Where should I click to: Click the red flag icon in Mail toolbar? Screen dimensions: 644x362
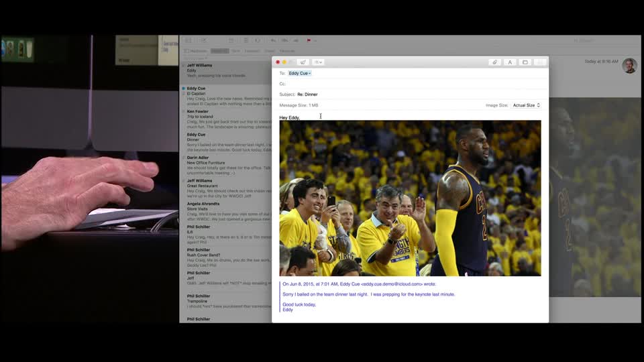pos(309,41)
